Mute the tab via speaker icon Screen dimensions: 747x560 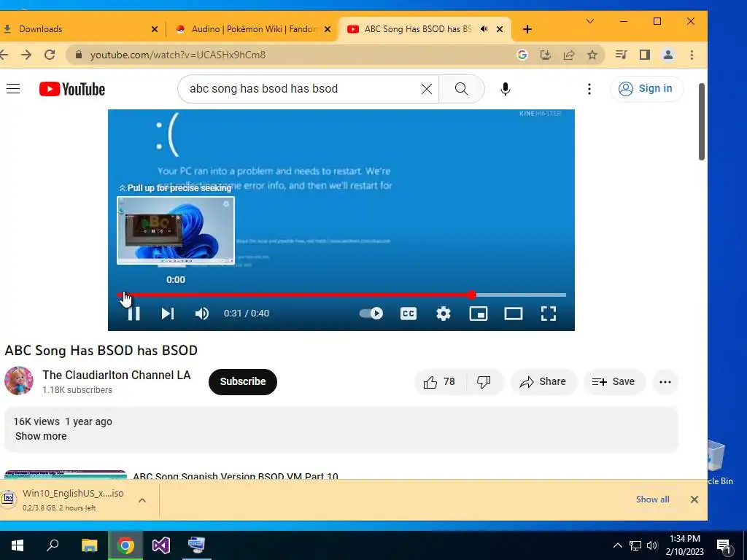(484, 29)
